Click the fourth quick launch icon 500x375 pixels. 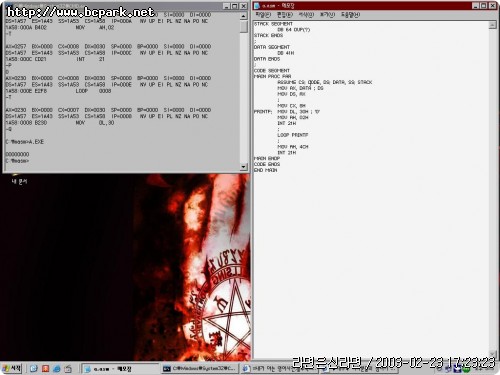click(x=68, y=368)
